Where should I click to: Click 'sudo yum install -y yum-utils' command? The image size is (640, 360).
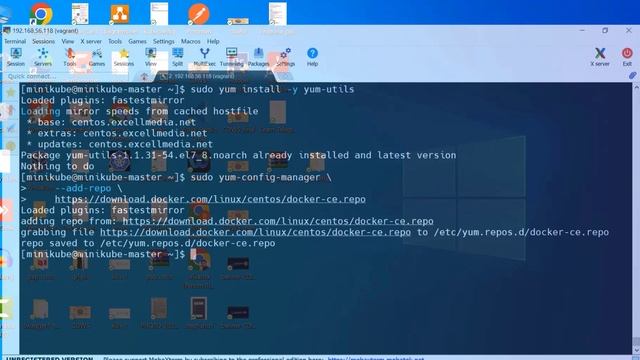coord(272,89)
